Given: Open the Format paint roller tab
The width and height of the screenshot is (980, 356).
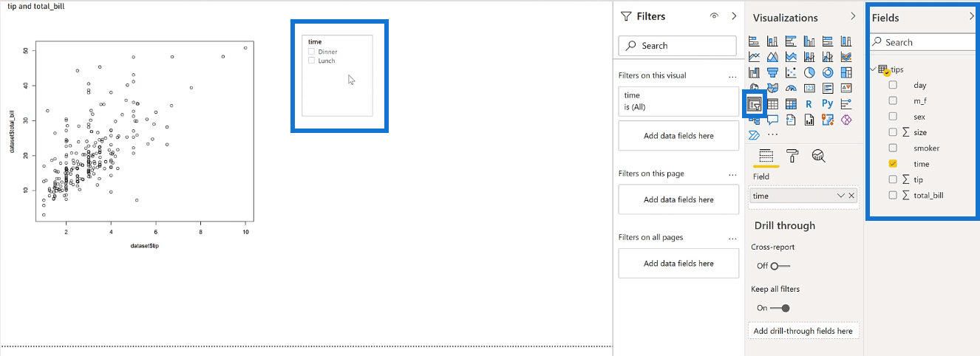Looking at the screenshot, I should tap(792, 156).
